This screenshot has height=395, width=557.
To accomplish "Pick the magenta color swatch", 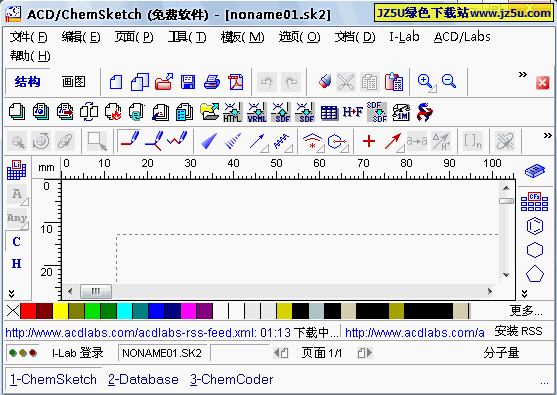I will (x=189, y=311).
